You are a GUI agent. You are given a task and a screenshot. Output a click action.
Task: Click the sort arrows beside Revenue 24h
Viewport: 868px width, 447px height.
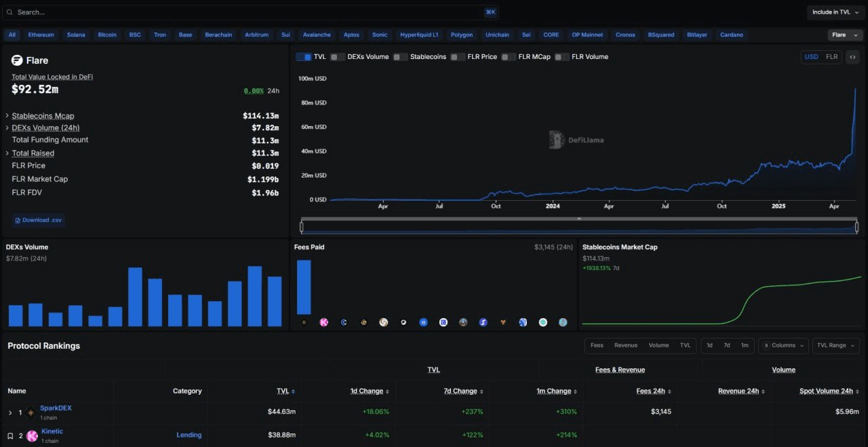[764, 391]
